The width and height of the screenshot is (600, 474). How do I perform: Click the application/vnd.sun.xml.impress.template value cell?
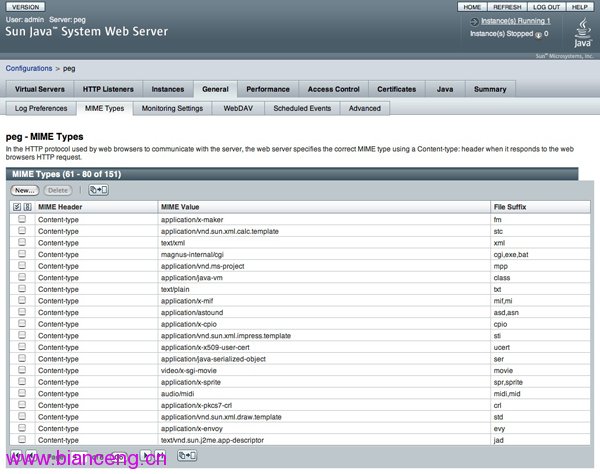tap(324, 336)
